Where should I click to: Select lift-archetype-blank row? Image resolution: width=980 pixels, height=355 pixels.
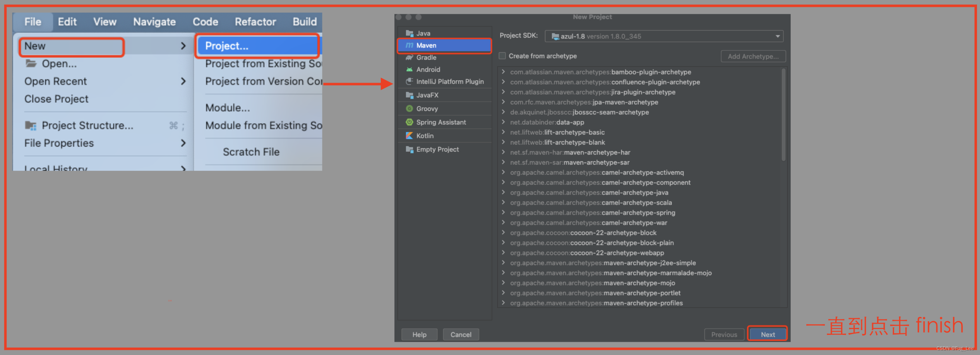click(x=639, y=142)
